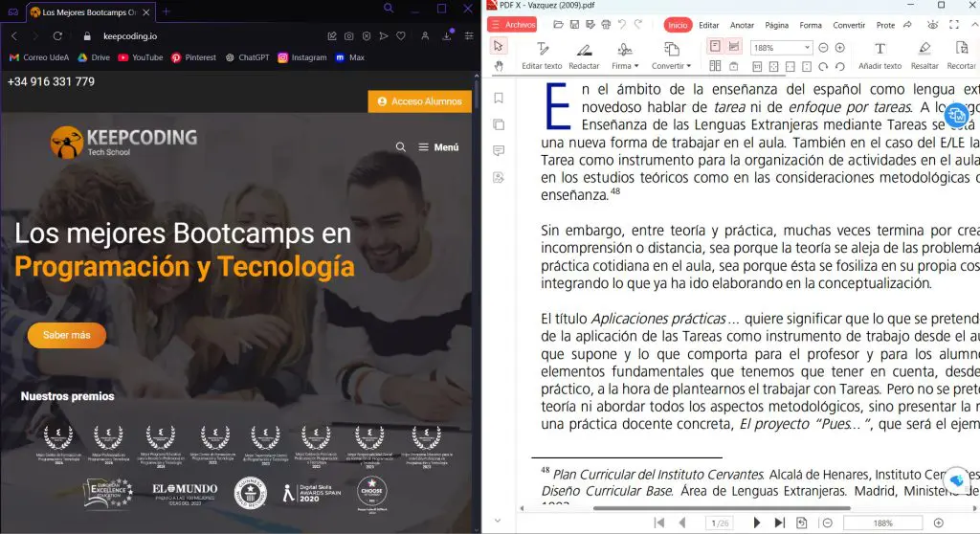Open browser downloads icon
980x534 pixels.
click(x=447, y=36)
